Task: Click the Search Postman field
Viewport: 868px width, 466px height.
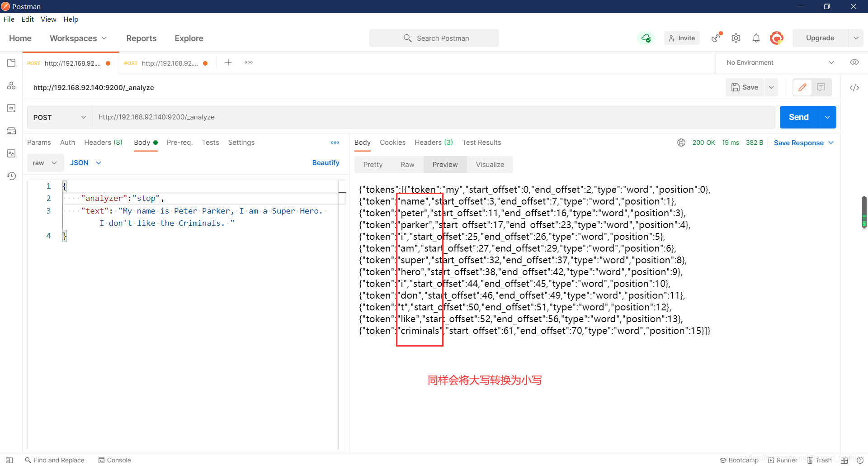Action: [x=434, y=38]
